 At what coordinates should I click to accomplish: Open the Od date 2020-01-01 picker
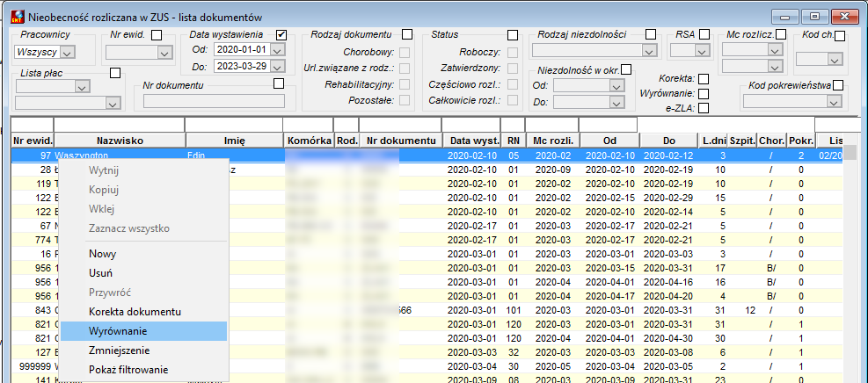278,50
